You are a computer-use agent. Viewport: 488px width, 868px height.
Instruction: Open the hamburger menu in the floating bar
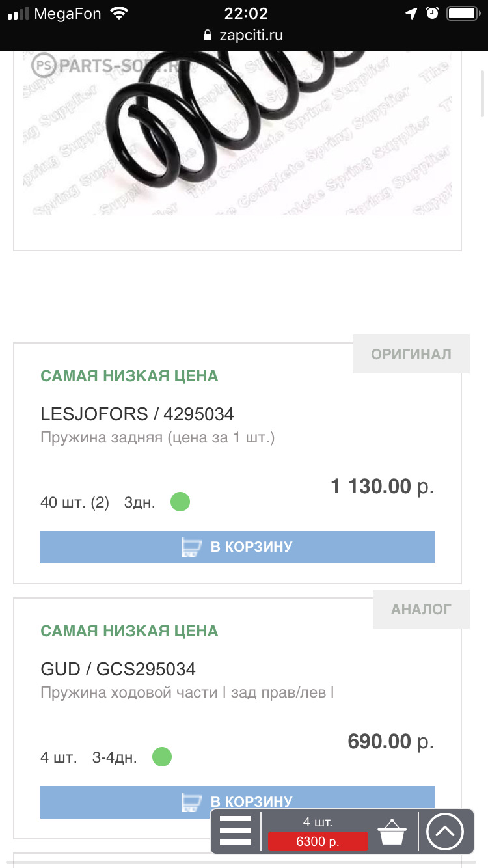(236, 831)
